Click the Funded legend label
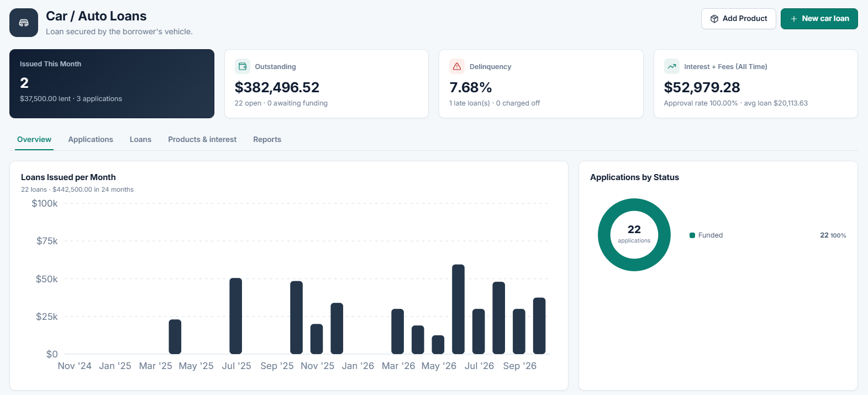This screenshot has width=868, height=395. point(711,235)
